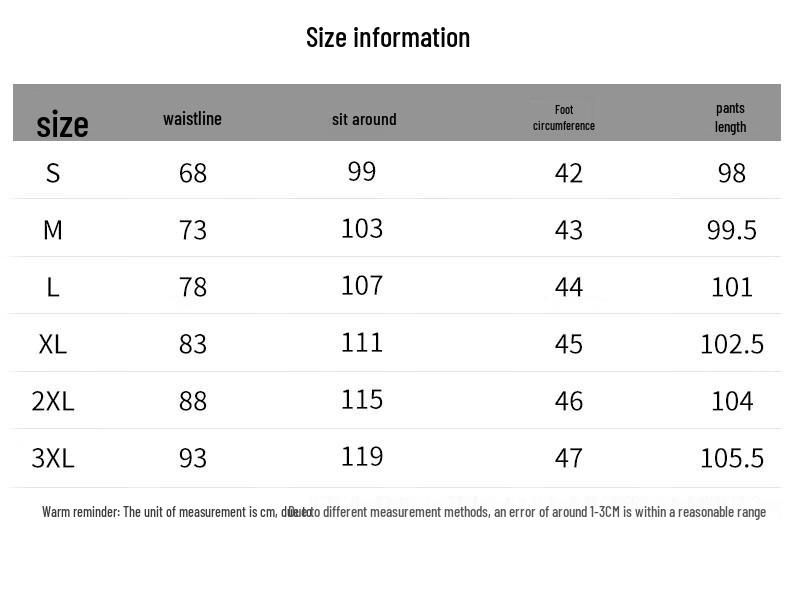Click pants length value 105.5 for 3XL
790x593 pixels.
(732, 458)
